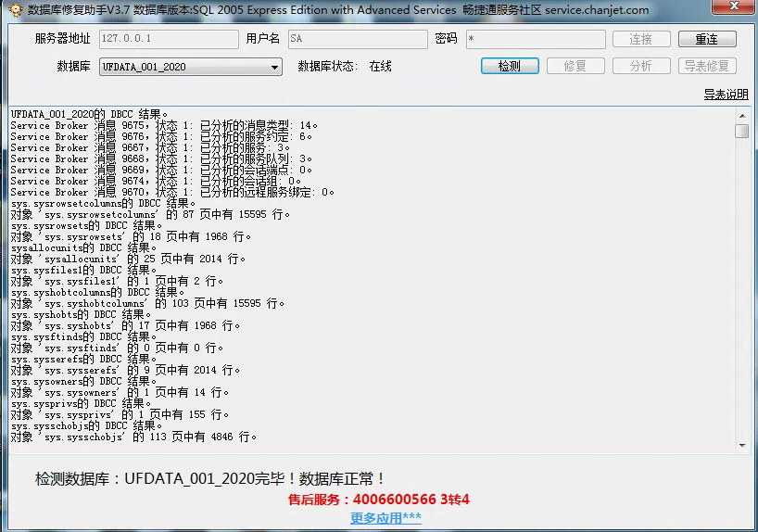758x532 pixels.
Task: Click the line 'UFDATA_001_2020的 DBCC 结果。'
Action: (90, 114)
